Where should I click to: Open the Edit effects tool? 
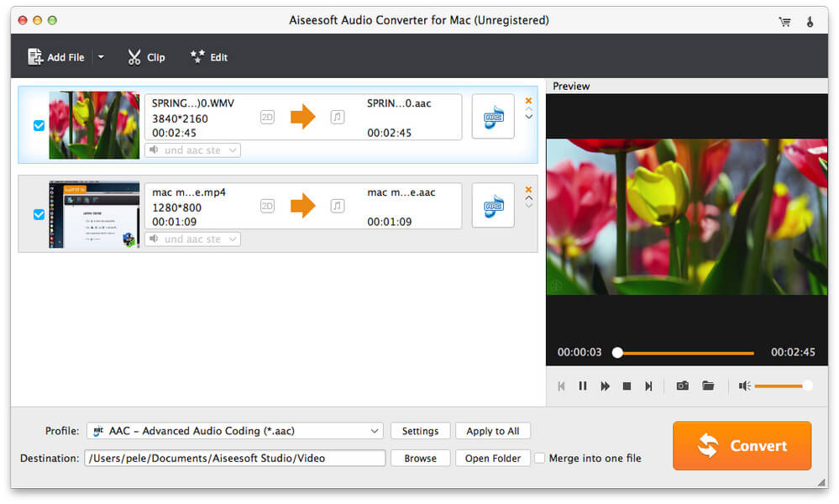tap(209, 57)
